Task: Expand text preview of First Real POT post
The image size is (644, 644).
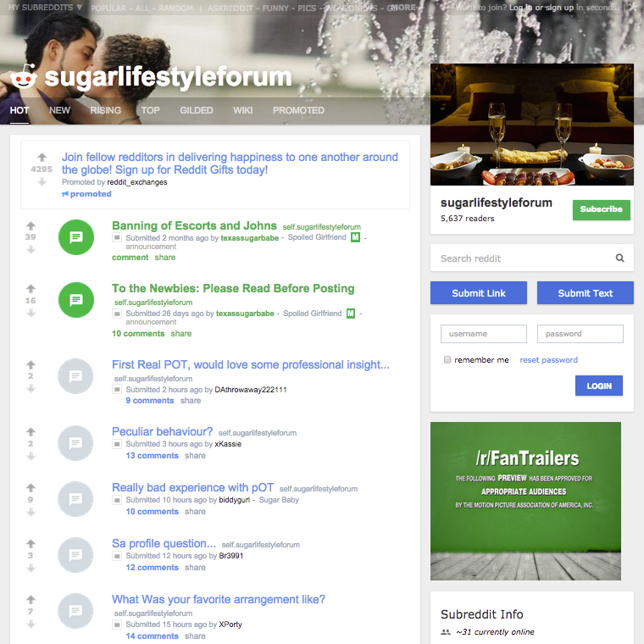Action: pyautogui.click(x=117, y=389)
